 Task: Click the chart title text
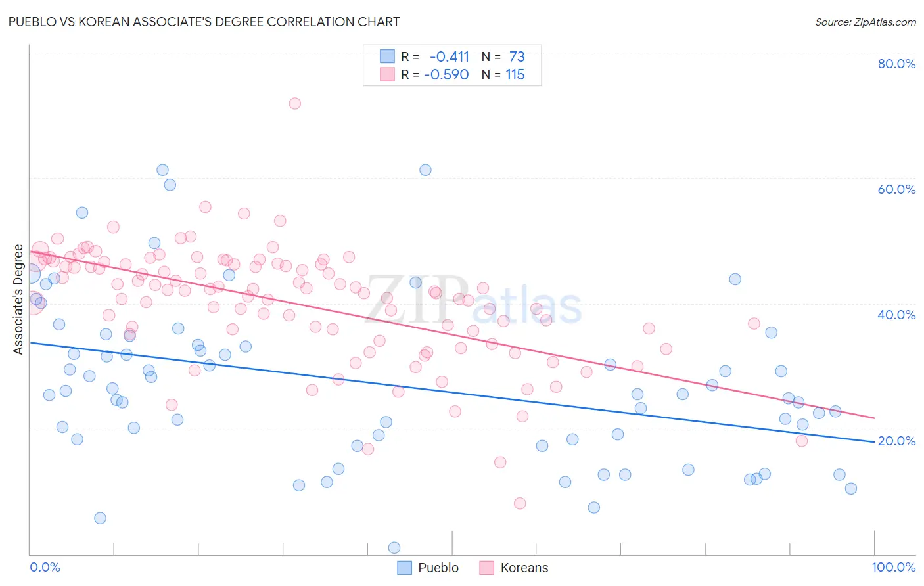(204, 22)
